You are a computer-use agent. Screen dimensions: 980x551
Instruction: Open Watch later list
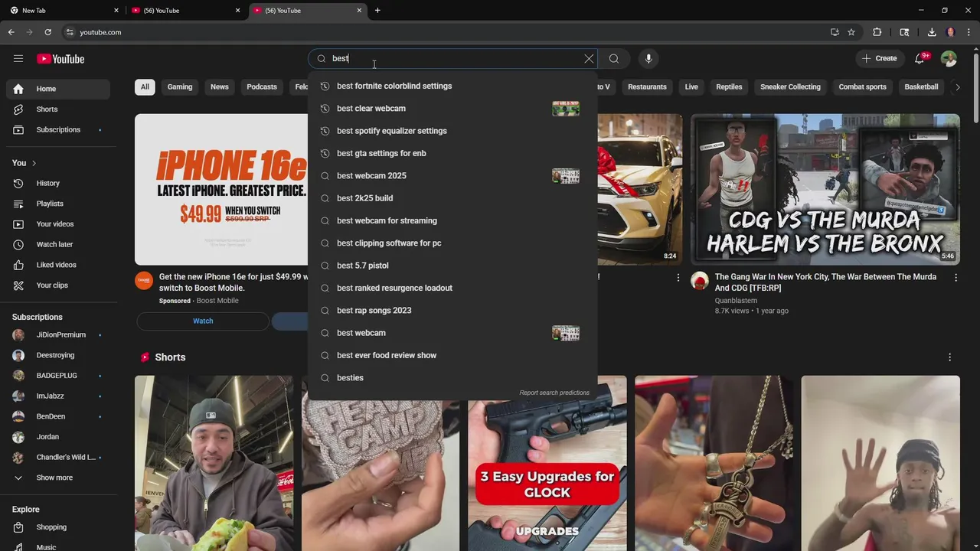coord(58,244)
